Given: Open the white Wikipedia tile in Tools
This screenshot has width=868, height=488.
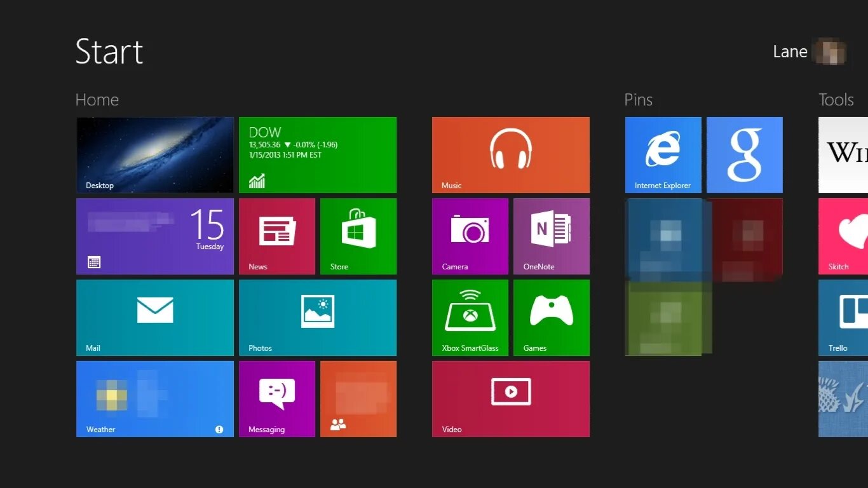Looking at the screenshot, I should tap(843, 155).
